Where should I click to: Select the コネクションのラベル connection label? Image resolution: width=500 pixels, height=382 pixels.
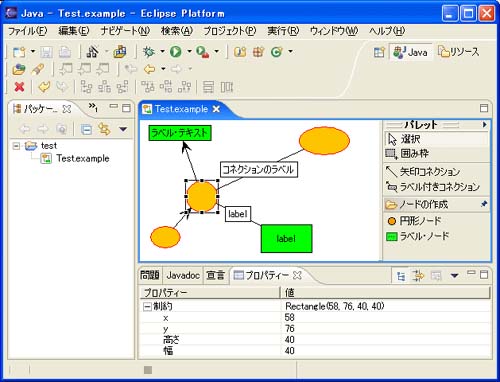[x=259, y=170]
